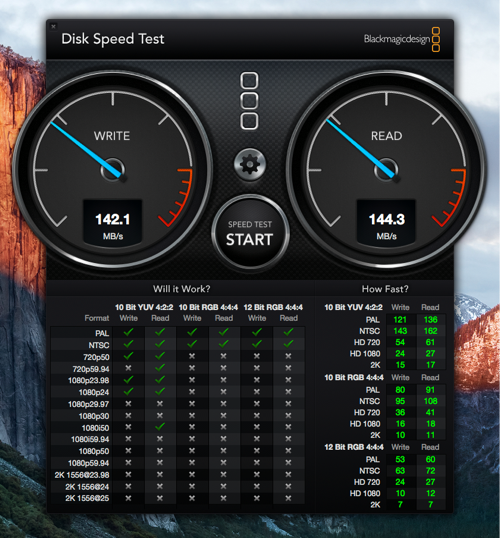This screenshot has height=538, width=500.
Task: Click the 1080p24 format row label
Action: [94, 392]
